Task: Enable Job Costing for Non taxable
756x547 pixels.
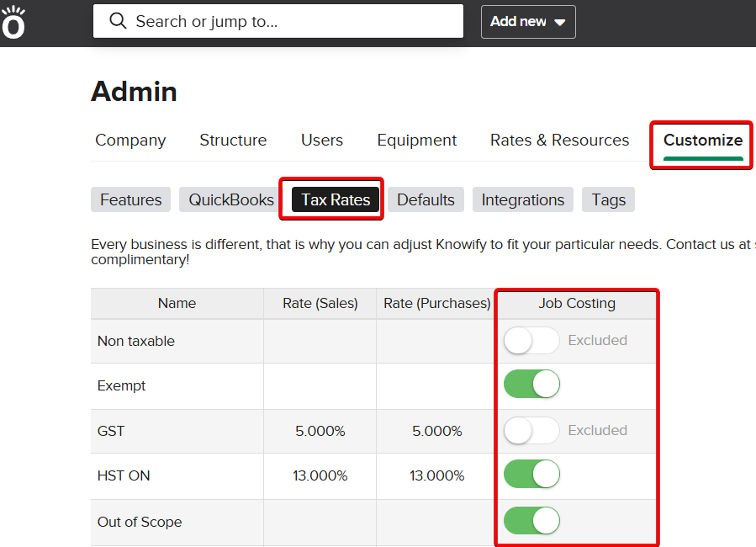Action: point(531,341)
